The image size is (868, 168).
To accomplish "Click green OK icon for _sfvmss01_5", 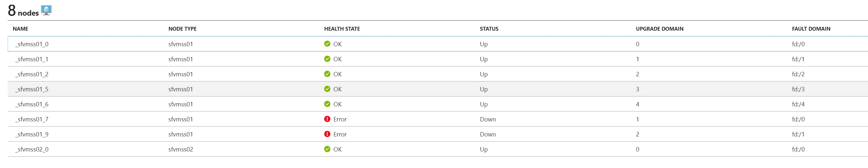I will click(x=327, y=89).
